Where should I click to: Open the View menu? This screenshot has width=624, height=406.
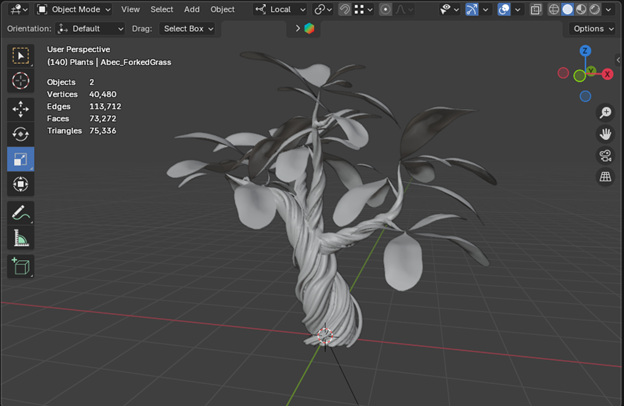coord(130,9)
